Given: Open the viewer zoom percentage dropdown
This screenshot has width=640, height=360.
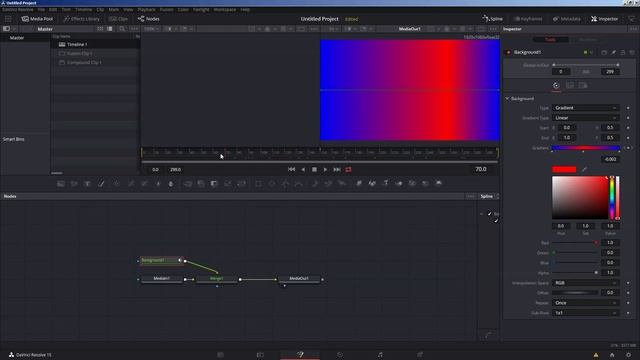Looking at the screenshot, I should pos(151,29).
